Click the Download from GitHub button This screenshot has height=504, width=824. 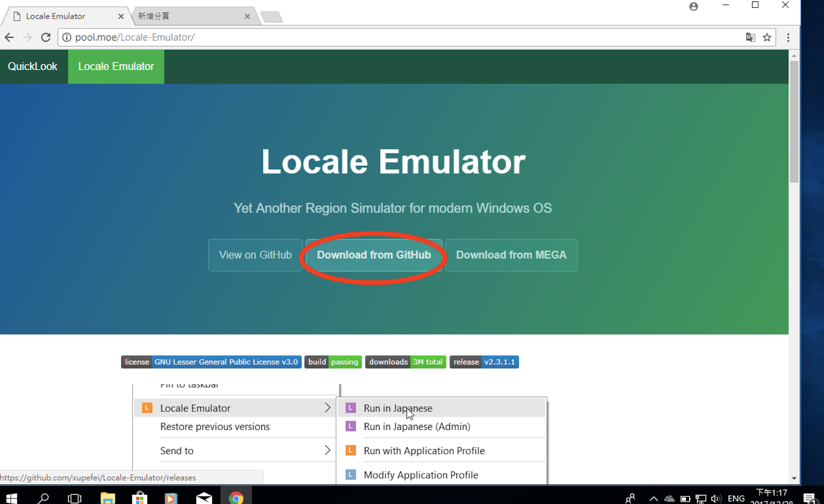[x=374, y=255]
